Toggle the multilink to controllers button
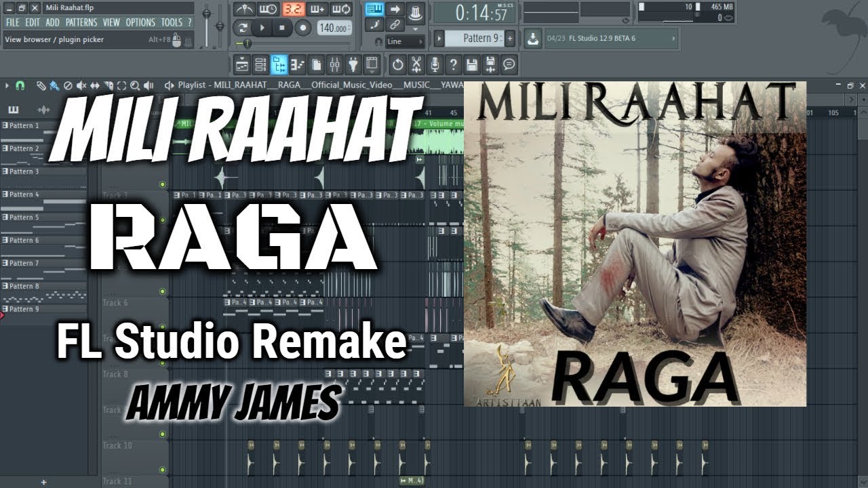868x488 pixels. pyautogui.click(x=395, y=25)
